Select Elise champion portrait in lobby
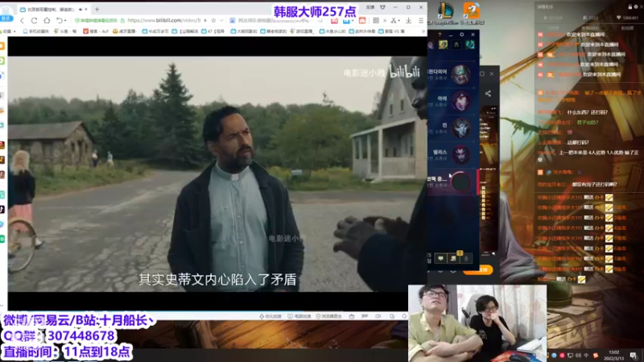 (x=460, y=154)
